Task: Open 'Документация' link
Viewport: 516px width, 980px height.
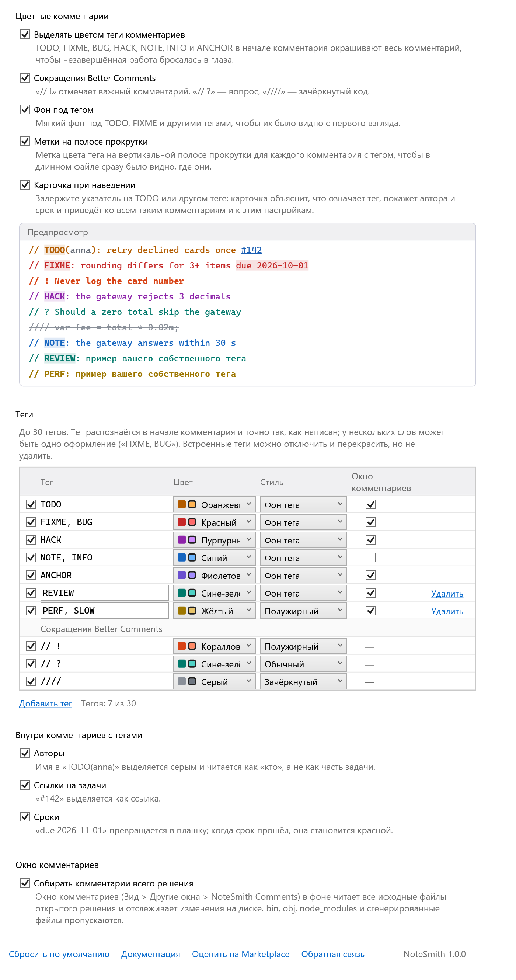Action: (x=151, y=955)
